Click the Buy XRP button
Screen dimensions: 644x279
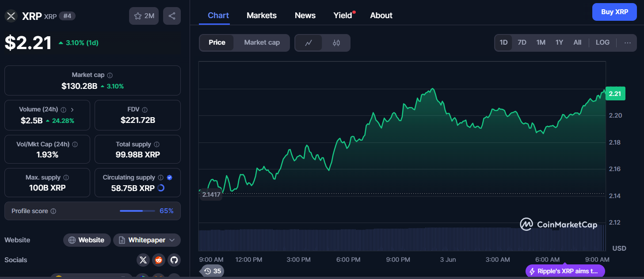click(614, 12)
